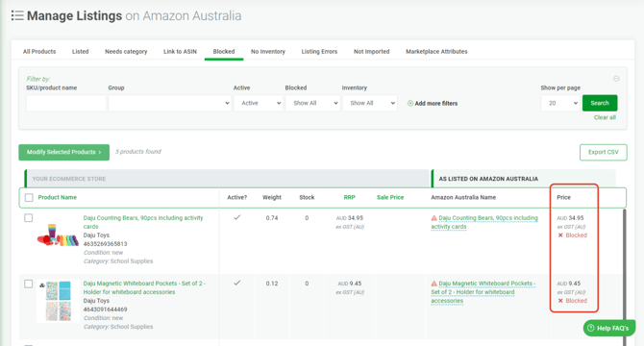The height and width of the screenshot is (346, 644).
Task: Click the barcode 4643091644469
Action: (105, 309)
